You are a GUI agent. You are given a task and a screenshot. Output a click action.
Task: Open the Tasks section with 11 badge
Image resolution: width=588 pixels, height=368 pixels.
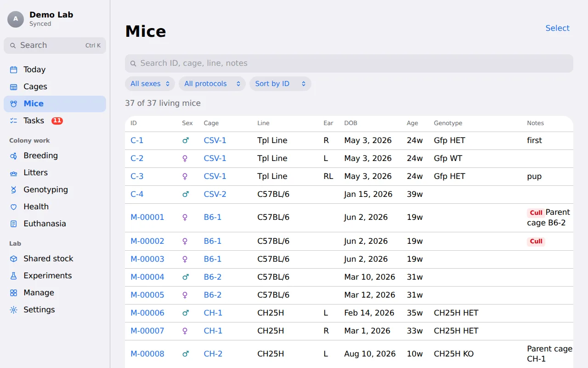[55, 121]
